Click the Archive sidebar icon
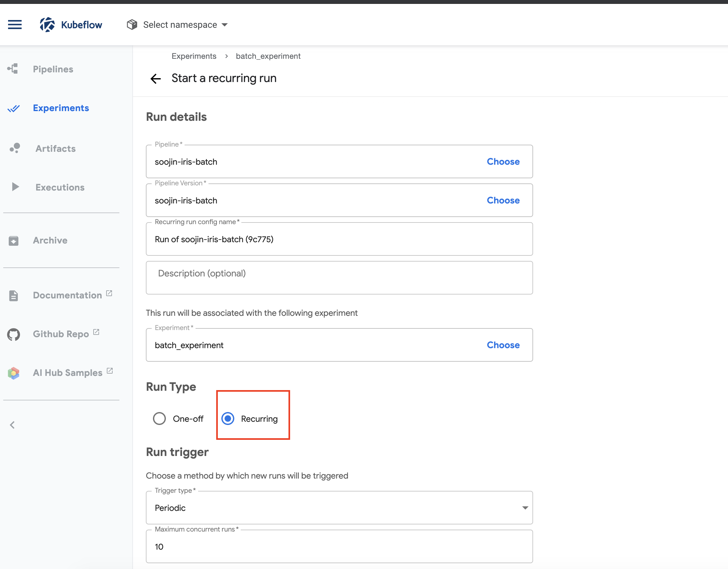 (13, 241)
